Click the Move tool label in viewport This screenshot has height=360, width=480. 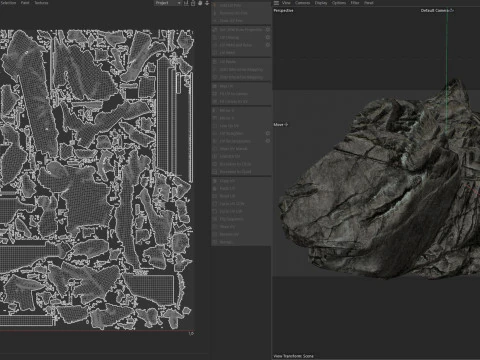point(278,125)
